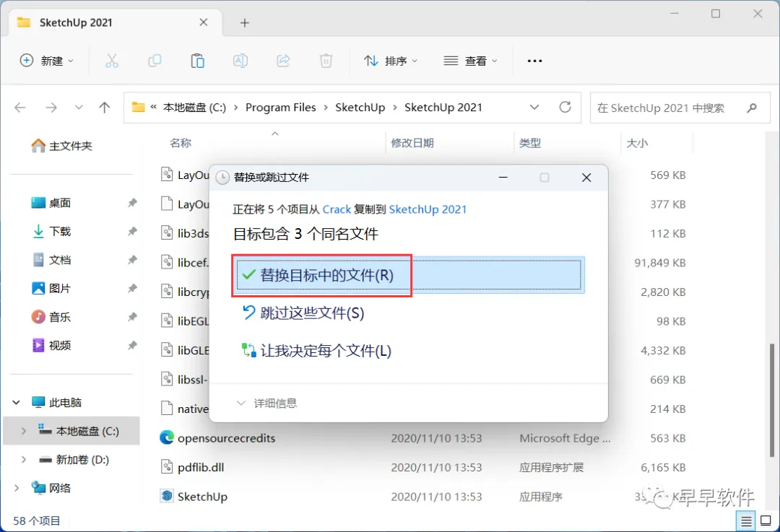Open the 查看 view dropdown

click(x=470, y=61)
